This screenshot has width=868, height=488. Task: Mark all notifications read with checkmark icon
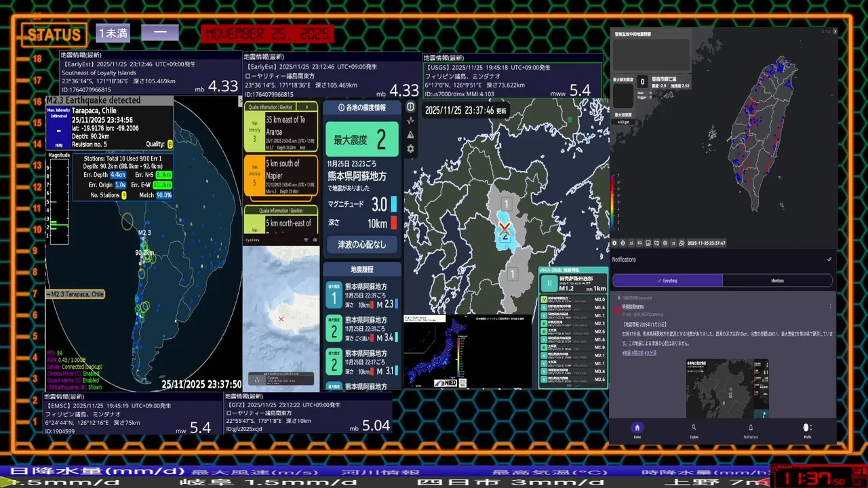click(x=829, y=259)
